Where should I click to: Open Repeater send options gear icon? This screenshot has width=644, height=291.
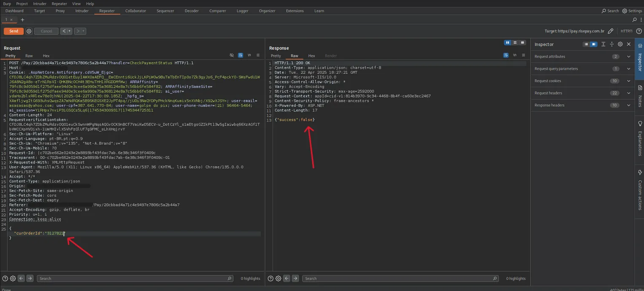[x=29, y=31]
